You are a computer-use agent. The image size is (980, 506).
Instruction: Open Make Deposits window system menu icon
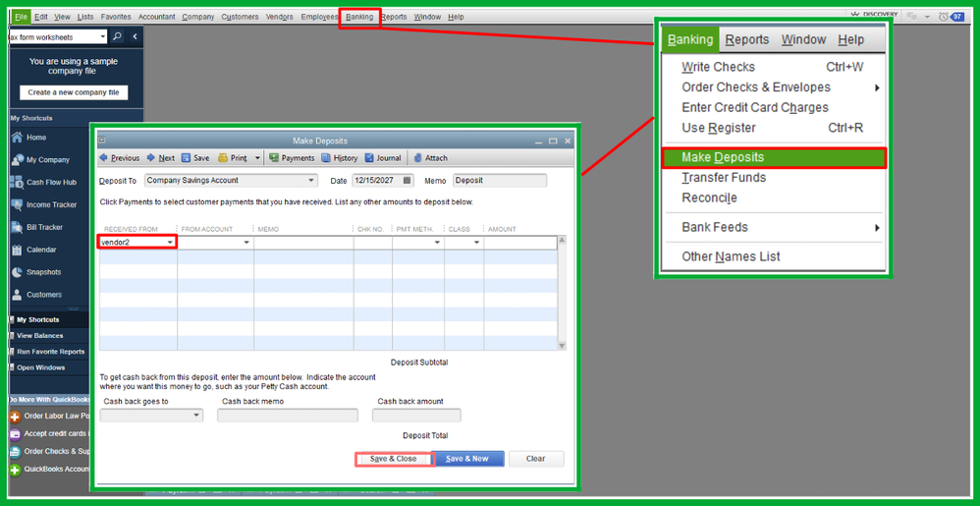pyautogui.click(x=102, y=141)
